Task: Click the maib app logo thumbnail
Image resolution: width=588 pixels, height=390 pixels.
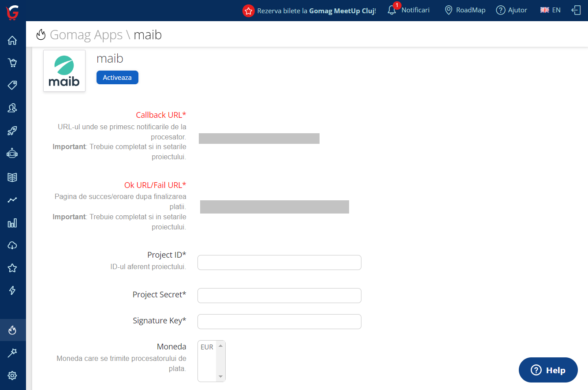Action: 64,71
